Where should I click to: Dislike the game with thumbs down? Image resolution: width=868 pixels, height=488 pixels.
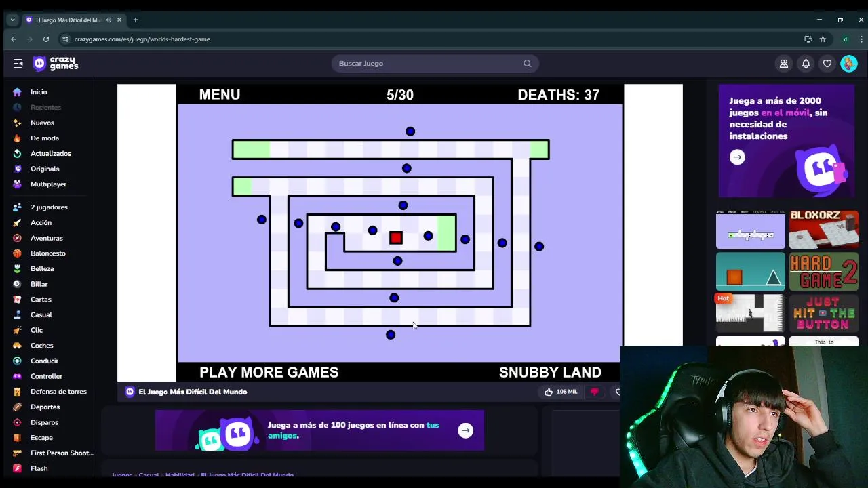(595, 392)
